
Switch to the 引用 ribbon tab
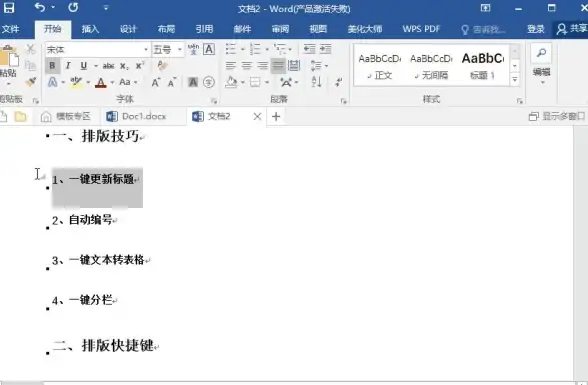(204, 29)
